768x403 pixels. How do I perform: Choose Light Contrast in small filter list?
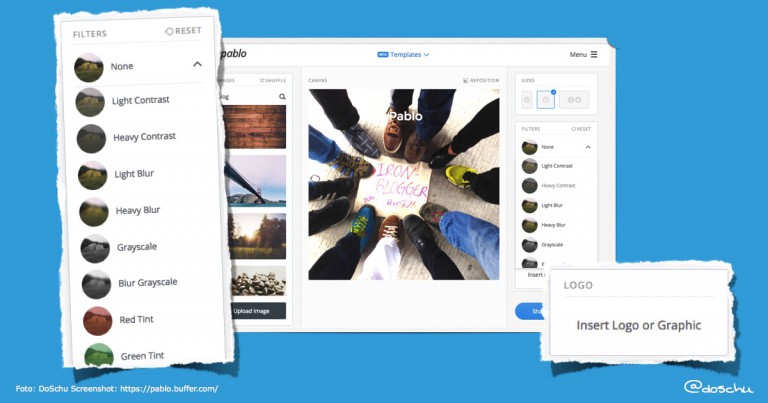557,166
